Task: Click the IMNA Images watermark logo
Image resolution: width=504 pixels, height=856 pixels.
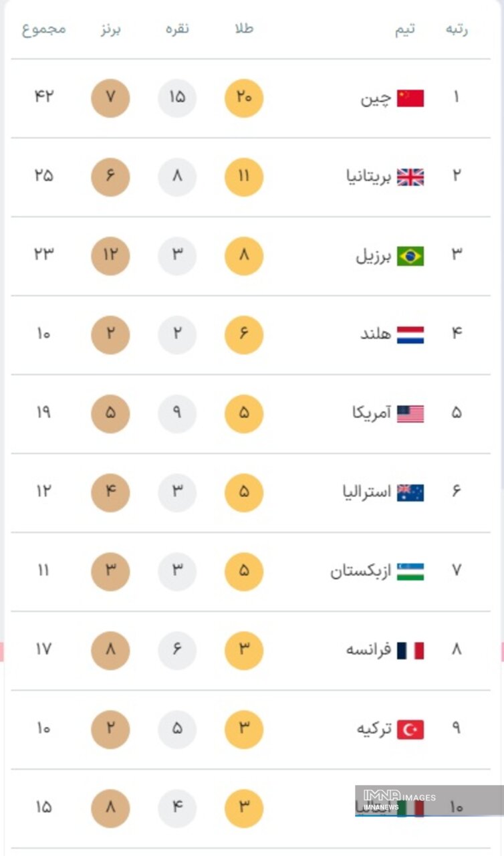Action: pyautogui.click(x=398, y=799)
